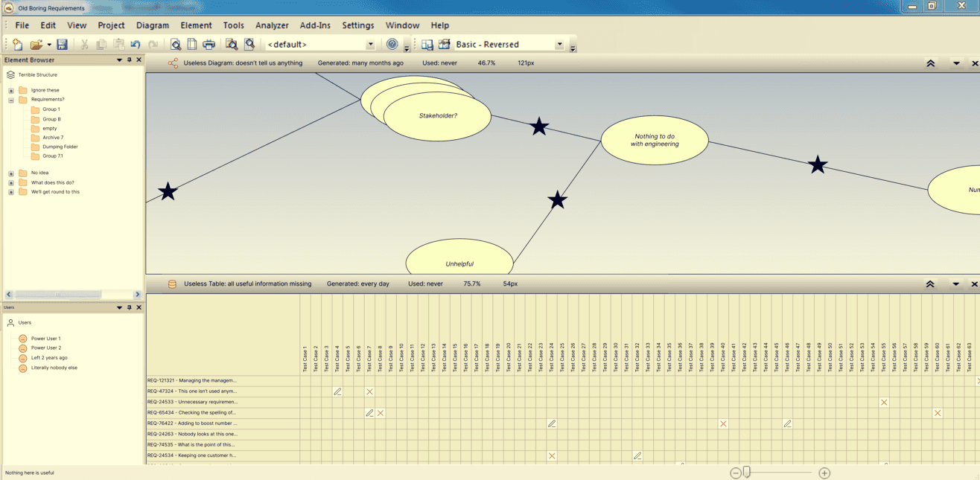Select Power User 1 in Users

tap(46, 339)
